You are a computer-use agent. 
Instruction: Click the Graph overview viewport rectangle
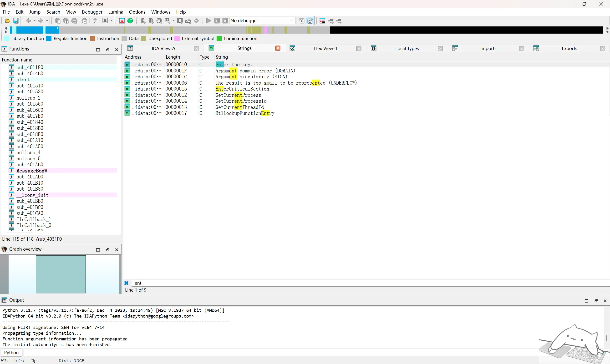point(61,274)
